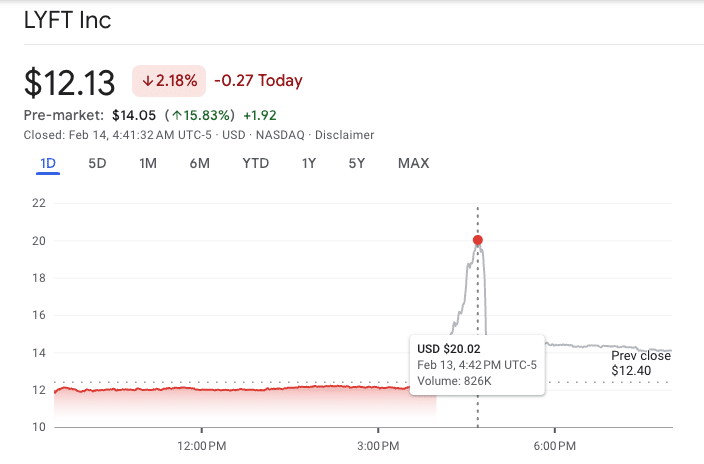This screenshot has width=704, height=464.
Task: Click the 12:00 PM axis label
Action: pyautogui.click(x=202, y=446)
